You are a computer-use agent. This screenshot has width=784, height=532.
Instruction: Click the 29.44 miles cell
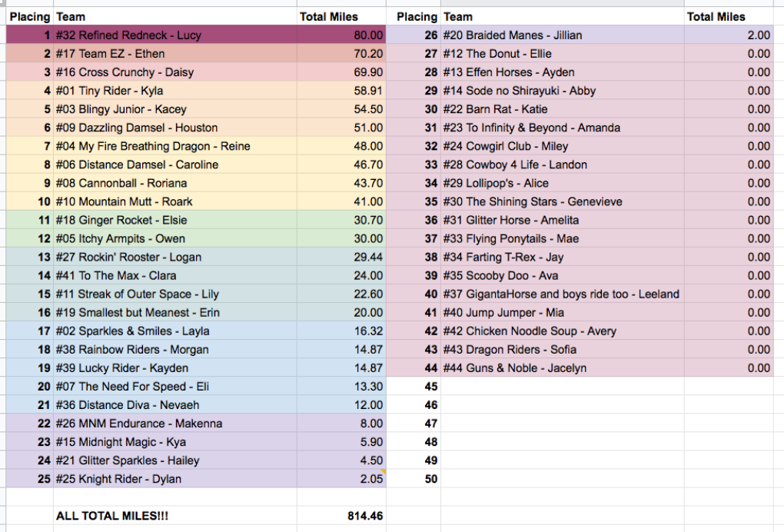click(341, 257)
